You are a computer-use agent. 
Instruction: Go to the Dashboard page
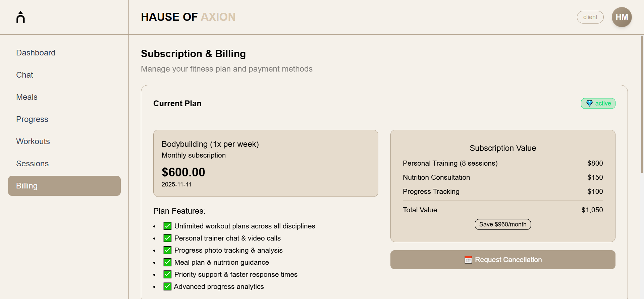(x=36, y=53)
